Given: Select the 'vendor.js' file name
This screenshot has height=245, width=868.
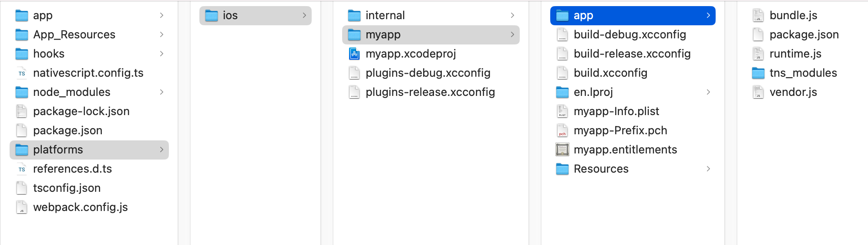Looking at the screenshot, I should [793, 92].
